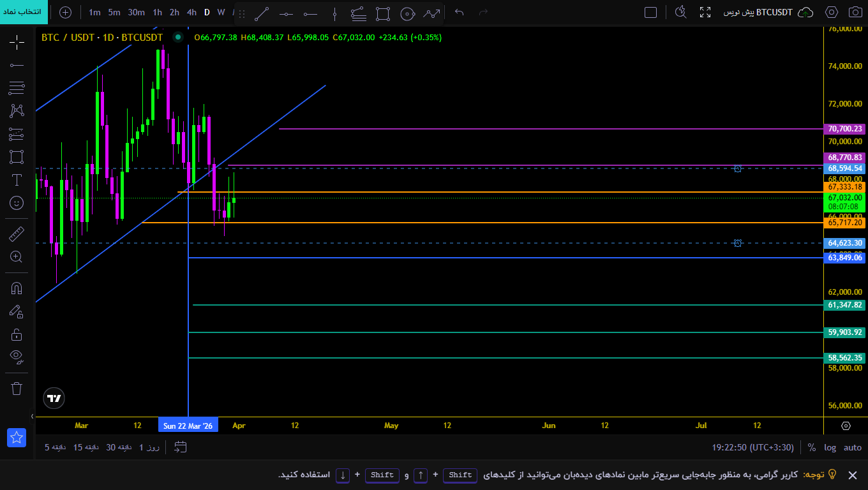868x490 pixels.
Task: Pick circle tool in floating toolbar
Action: 407,13
